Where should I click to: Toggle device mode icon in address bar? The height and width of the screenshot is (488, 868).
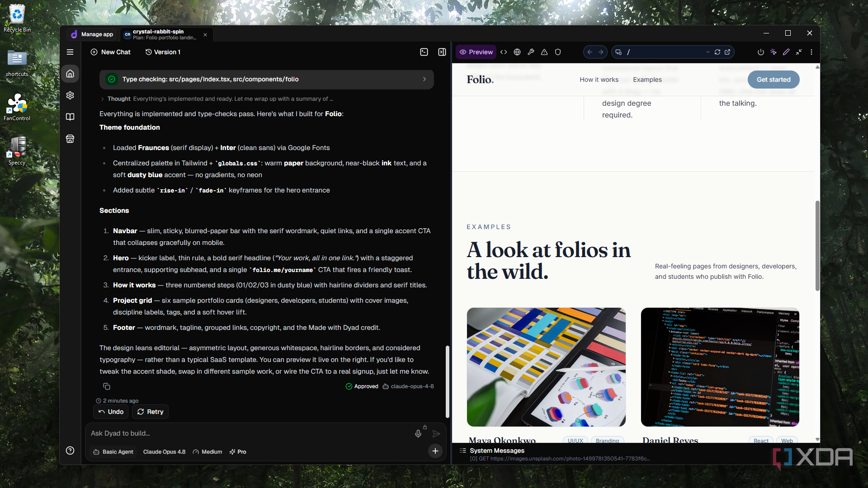click(618, 52)
